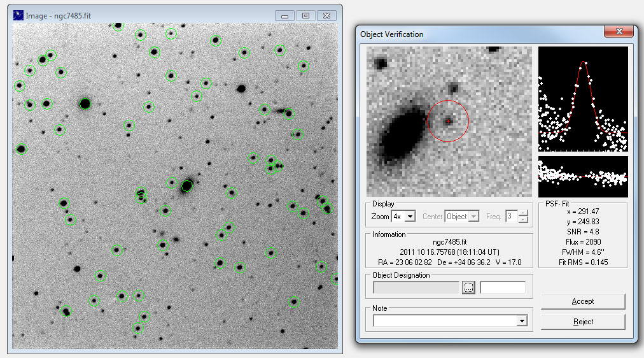Expand the Note combo box arrow
The width and height of the screenshot is (644, 358).
[522, 321]
